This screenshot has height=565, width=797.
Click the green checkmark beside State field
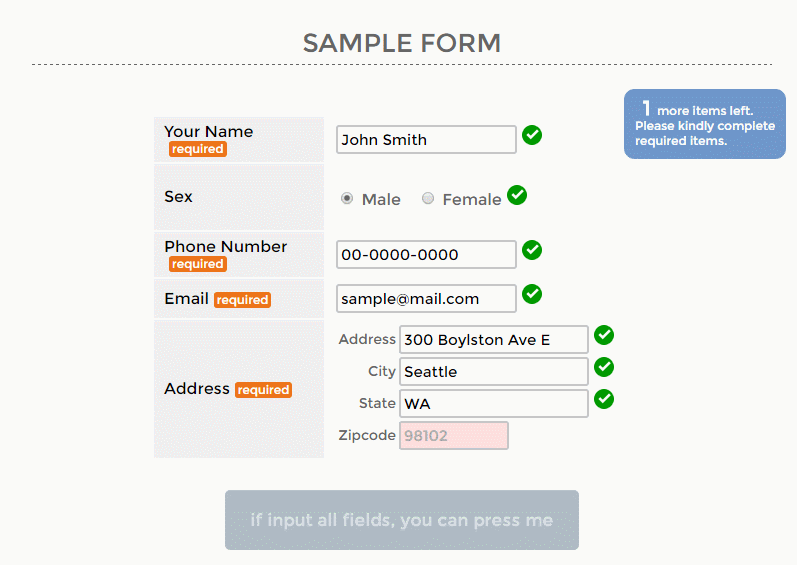604,399
